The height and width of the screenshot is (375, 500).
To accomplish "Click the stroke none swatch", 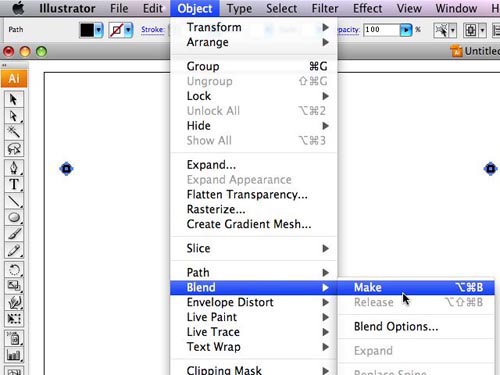I will click(117, 30).
